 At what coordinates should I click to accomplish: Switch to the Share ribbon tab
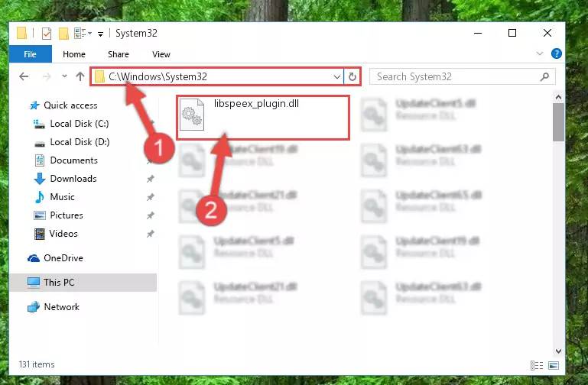119,54
